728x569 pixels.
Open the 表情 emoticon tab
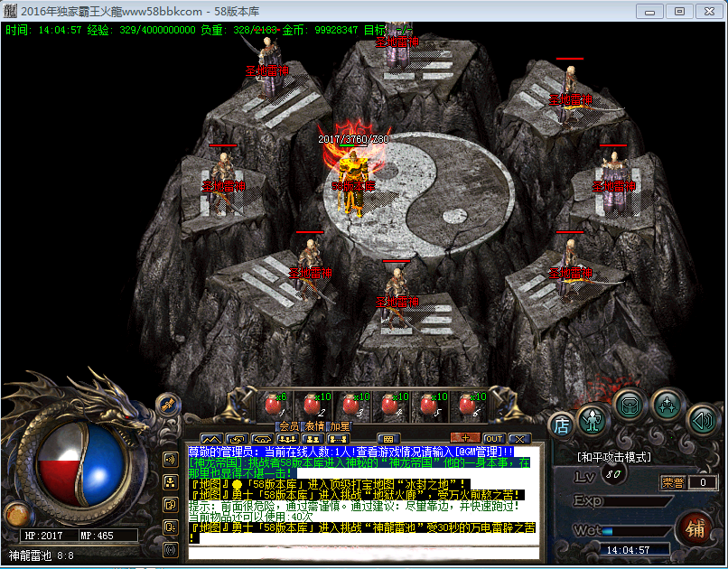click(x=314, y=426)
